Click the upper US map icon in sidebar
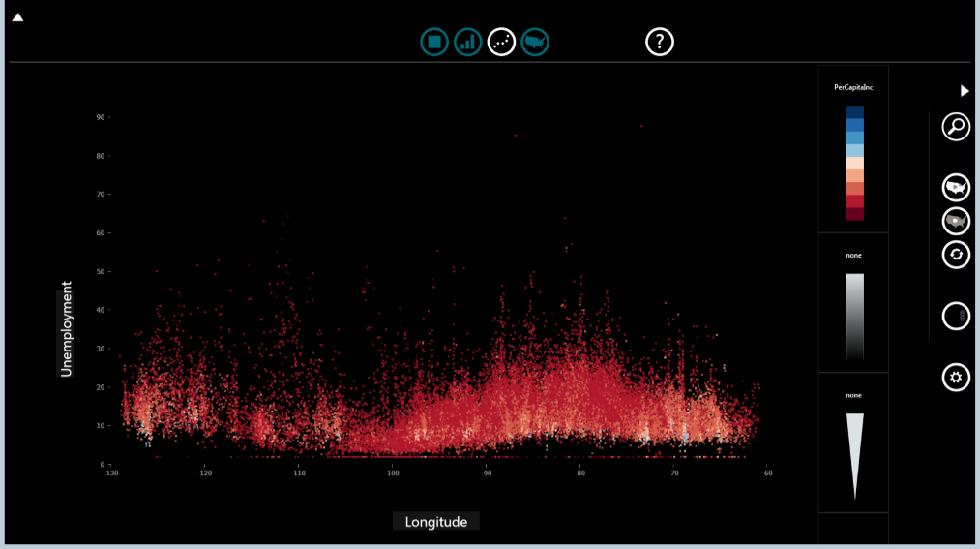Image resolution: width=980 pixels, height=549 pixels. point(956,187)
